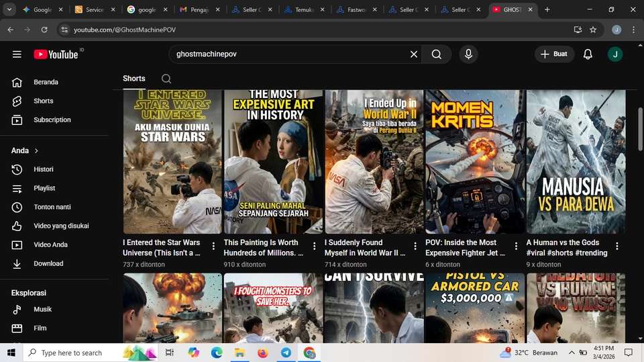Open three-dot menu for World War II short

(x=415, y=246)
